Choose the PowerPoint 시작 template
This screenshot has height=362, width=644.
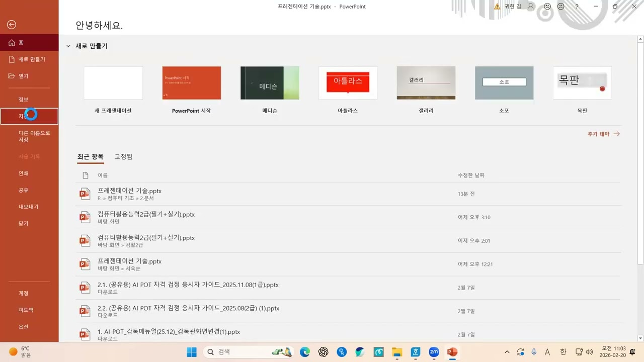192,83
